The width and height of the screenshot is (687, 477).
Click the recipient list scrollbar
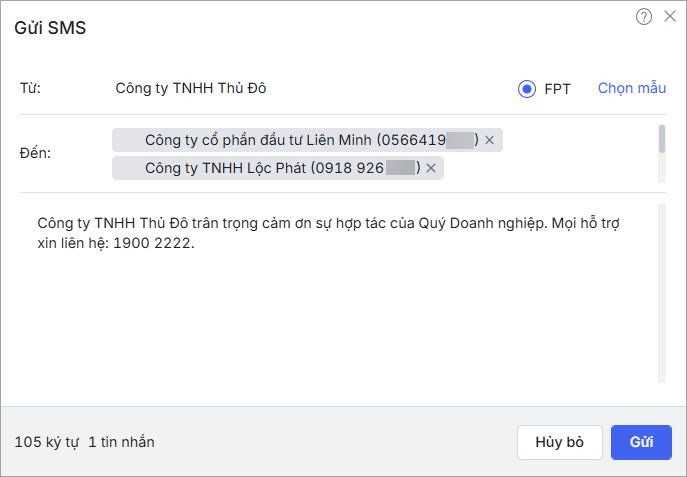click(x=661, y=139)
